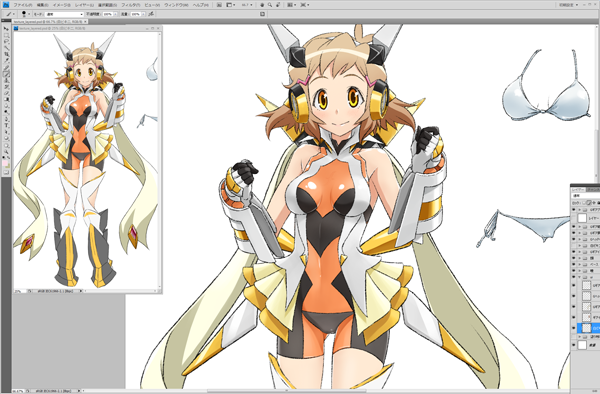Click flow value field in options bar
This screenshot has width=600, height=394.
[x=135, y=14]
